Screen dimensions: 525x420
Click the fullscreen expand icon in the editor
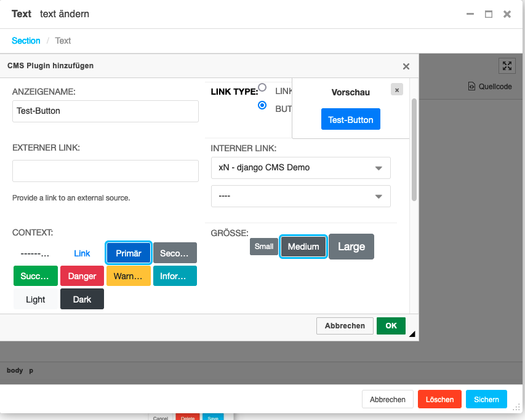tap(506, 66)
